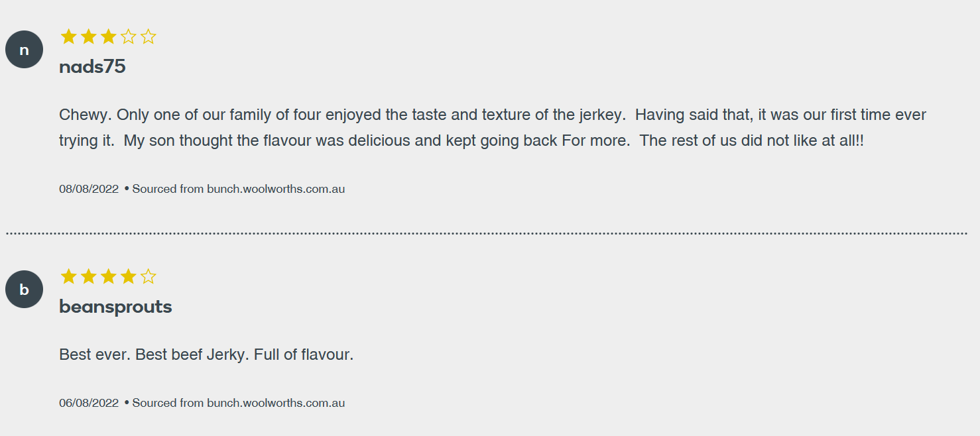Click the fifth empty star in nads75's rating
Image resolution: width=980 pixels, height=436 pixels.
pos(149,36)
